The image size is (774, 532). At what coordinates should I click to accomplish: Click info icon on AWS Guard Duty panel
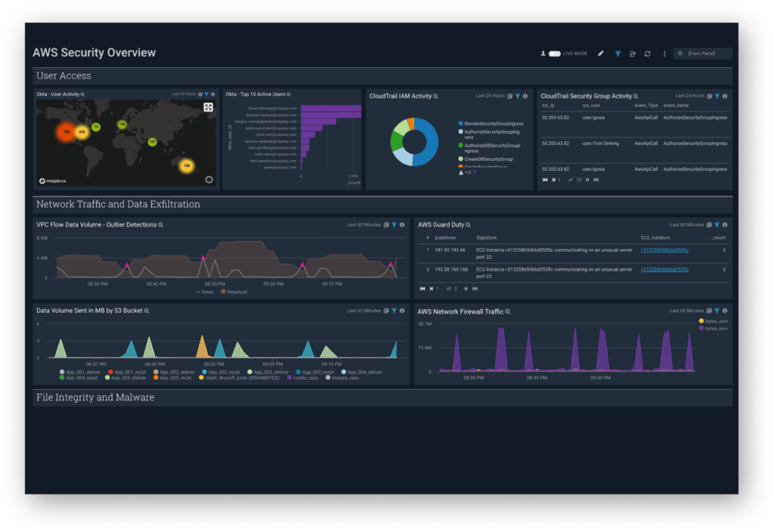(725, 225)
